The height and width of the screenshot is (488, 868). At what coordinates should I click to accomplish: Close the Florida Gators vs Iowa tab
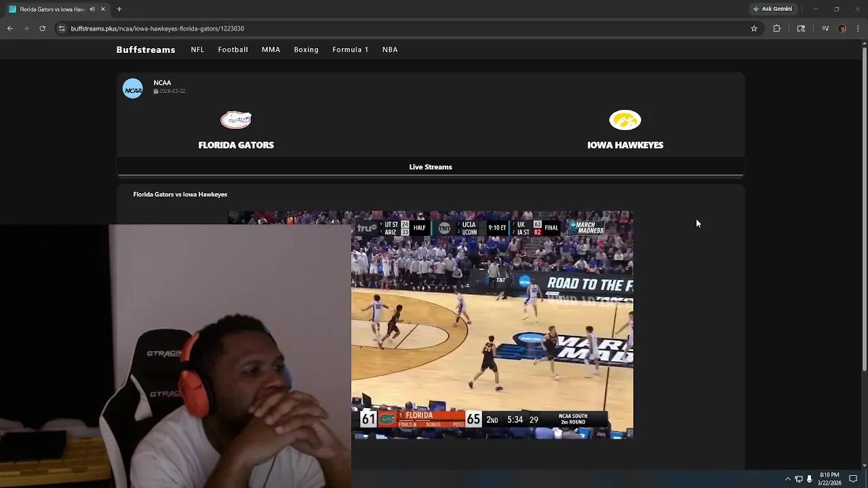pos(103,9)
